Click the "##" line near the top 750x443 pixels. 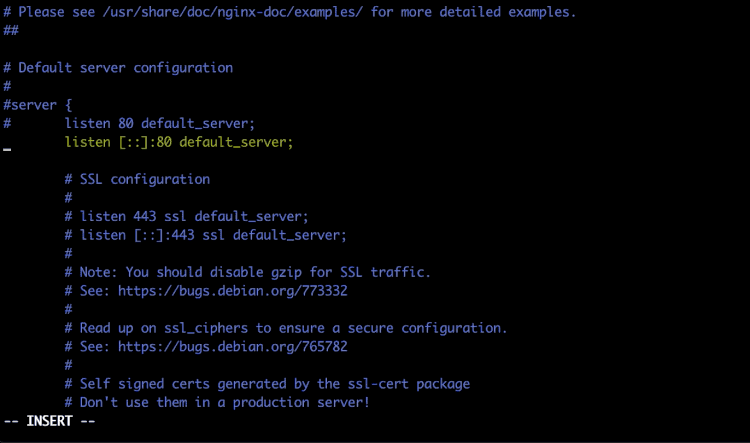tap(11, 31)
